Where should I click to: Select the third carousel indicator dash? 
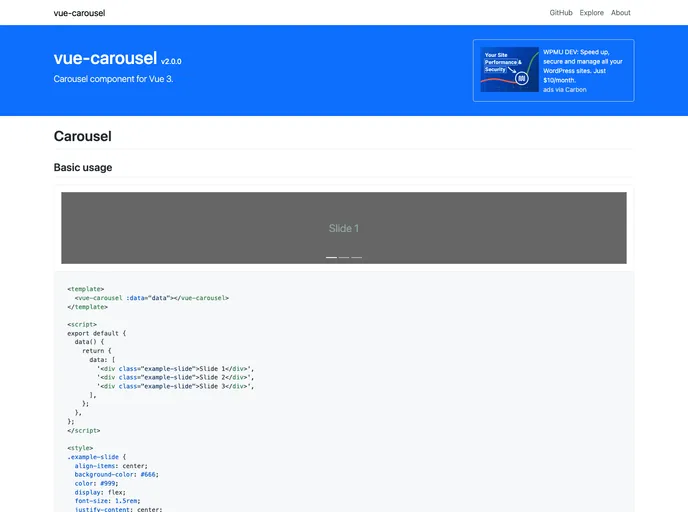click(x=357, y=258)
